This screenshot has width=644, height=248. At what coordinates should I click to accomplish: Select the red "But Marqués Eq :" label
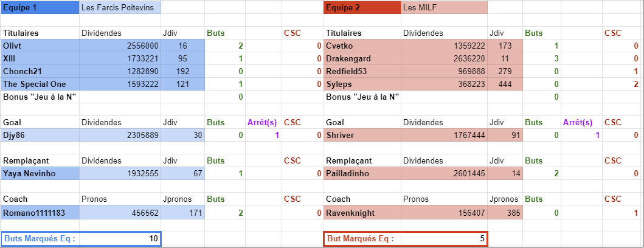(362, 239)
